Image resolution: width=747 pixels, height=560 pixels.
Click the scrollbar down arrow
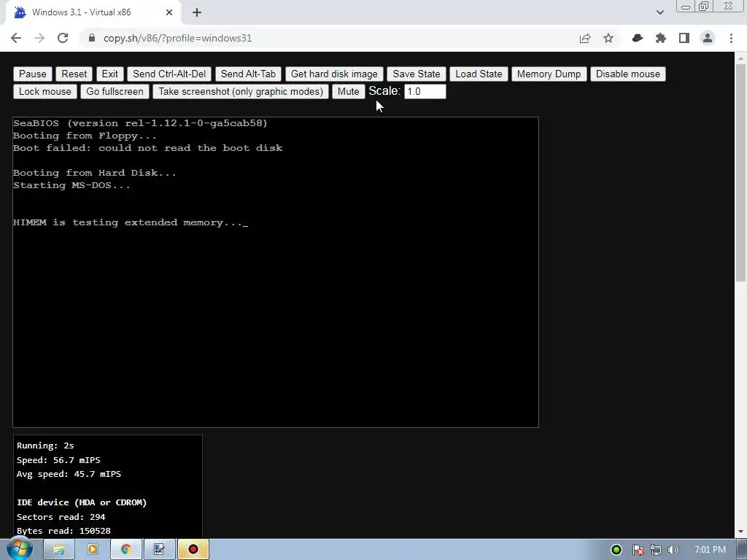(x=740, y=532)
